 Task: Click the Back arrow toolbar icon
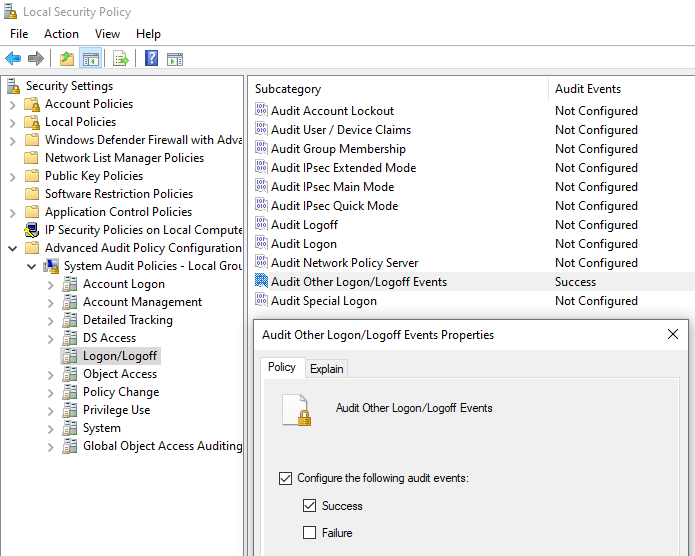pos(13,59)
